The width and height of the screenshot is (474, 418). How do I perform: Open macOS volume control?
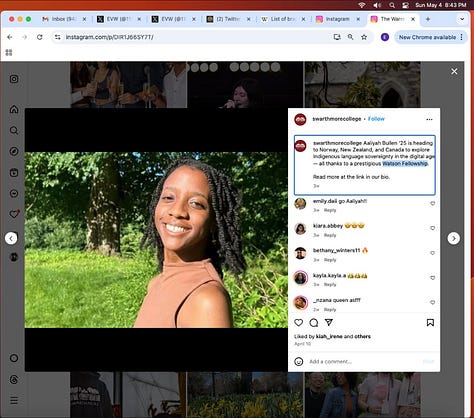point(377,5)
